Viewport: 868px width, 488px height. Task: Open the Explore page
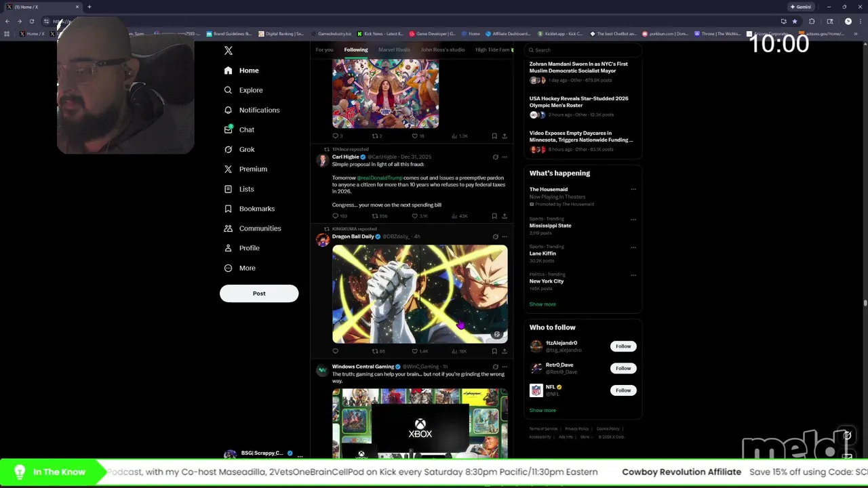tap(243, 90)
